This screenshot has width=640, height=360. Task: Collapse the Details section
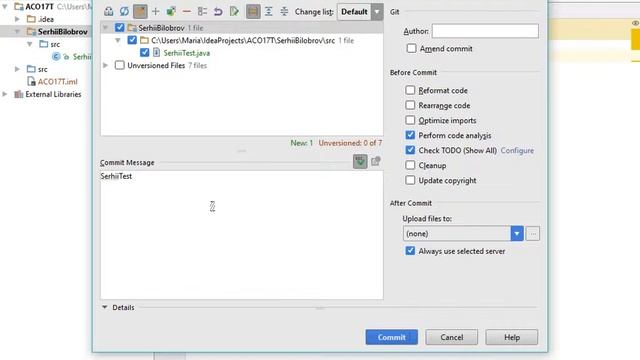pos(105,307)
